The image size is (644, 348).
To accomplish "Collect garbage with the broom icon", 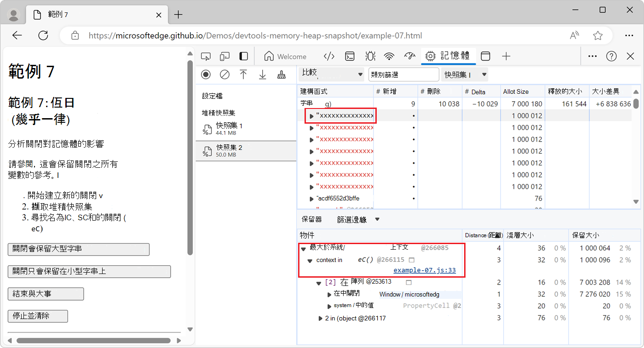I will coord(282,74).
